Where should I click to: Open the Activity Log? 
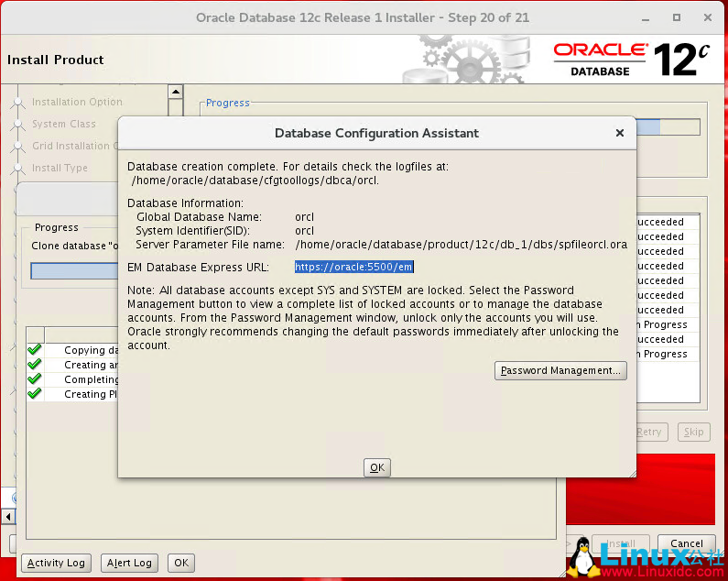click(56, 563)
